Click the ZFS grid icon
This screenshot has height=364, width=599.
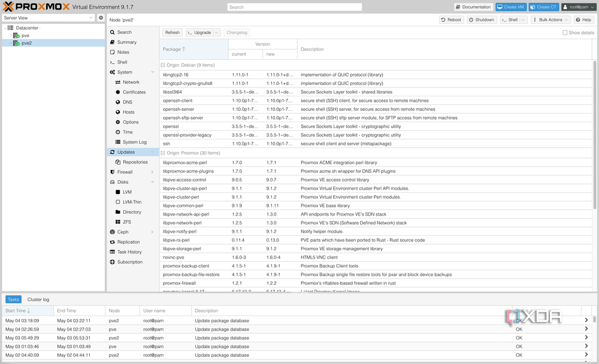coord(117,222)
